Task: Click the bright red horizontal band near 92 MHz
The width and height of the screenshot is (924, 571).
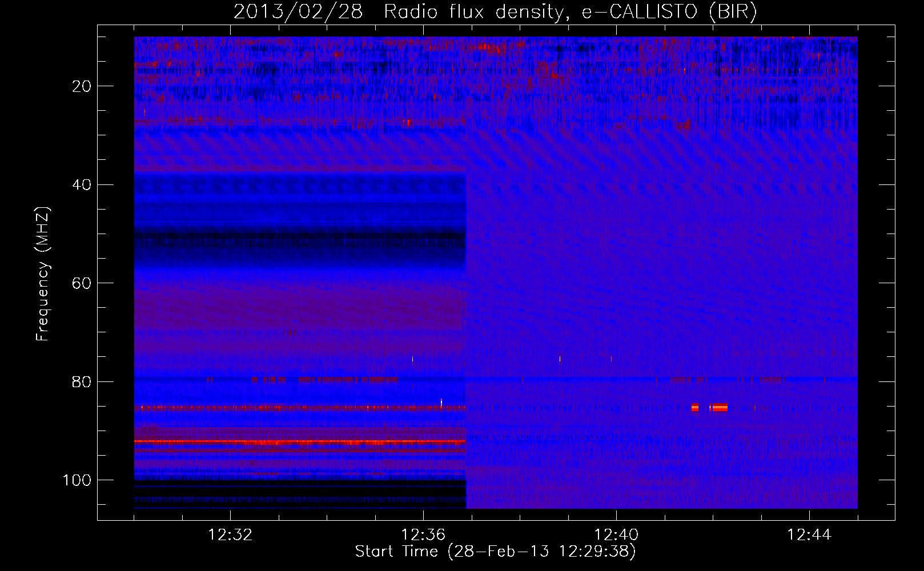Action: click(300, 442)
